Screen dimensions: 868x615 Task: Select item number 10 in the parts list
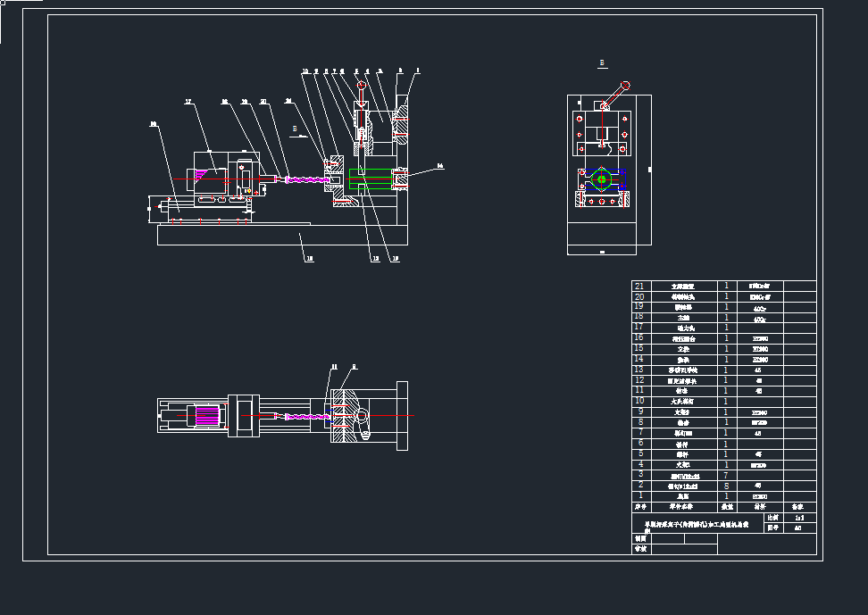coord(638,401)
